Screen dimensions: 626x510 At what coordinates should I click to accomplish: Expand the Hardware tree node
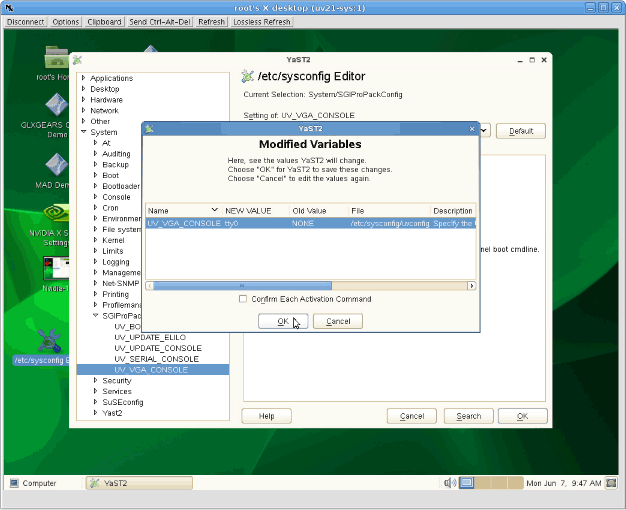(x=83, y=99)
